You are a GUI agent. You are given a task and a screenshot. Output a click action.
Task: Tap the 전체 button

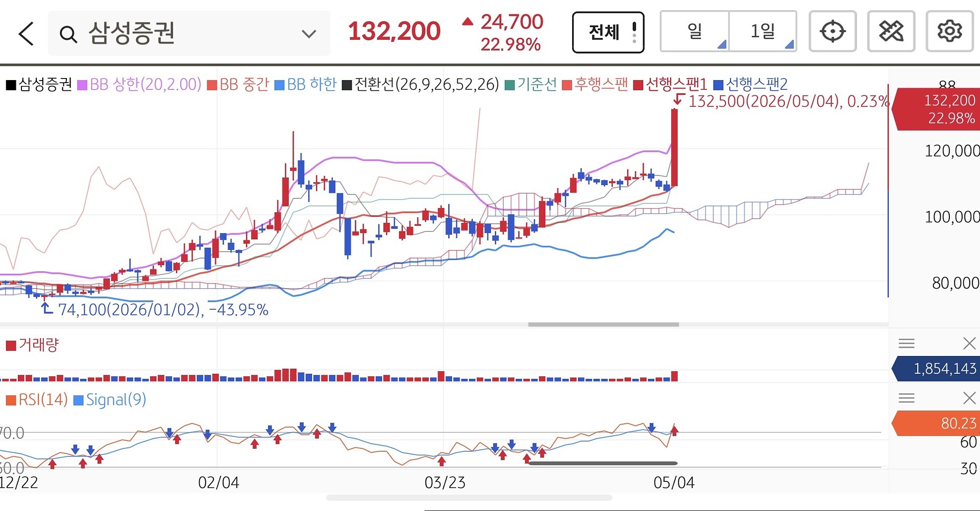coord(608,33)
